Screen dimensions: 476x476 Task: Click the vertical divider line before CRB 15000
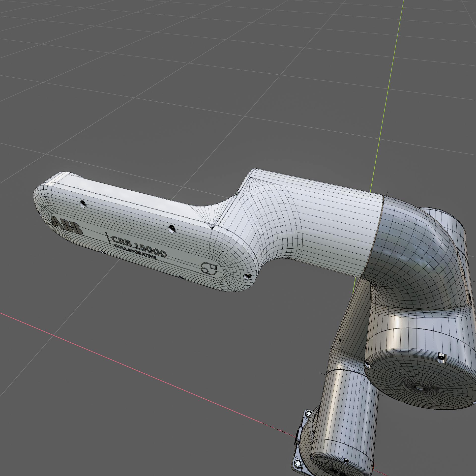click(108, 238)
